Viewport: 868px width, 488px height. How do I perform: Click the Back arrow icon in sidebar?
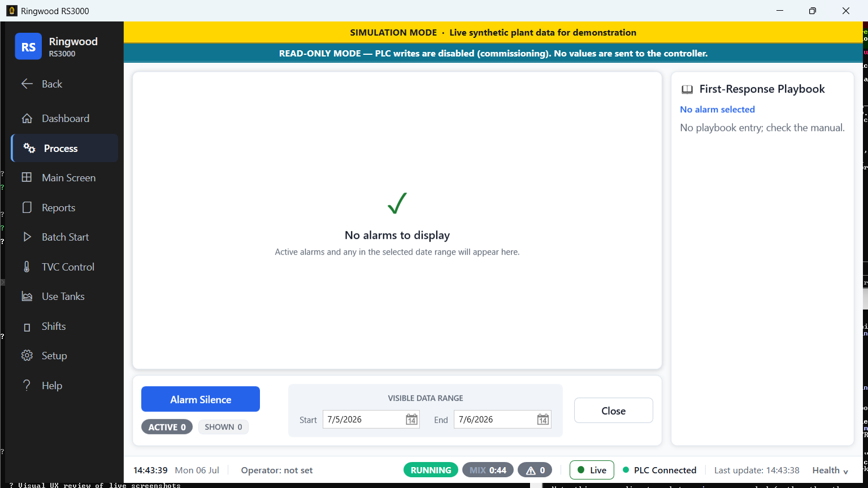27,84
